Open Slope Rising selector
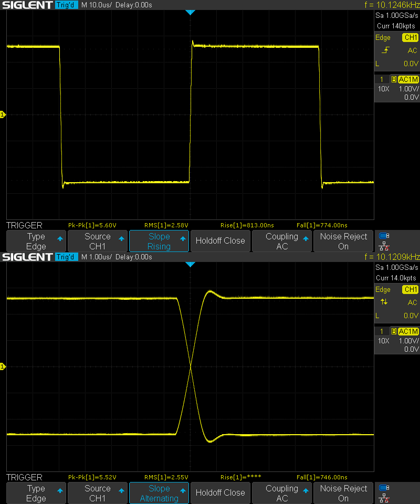420x504 pixels. point(159,241)
